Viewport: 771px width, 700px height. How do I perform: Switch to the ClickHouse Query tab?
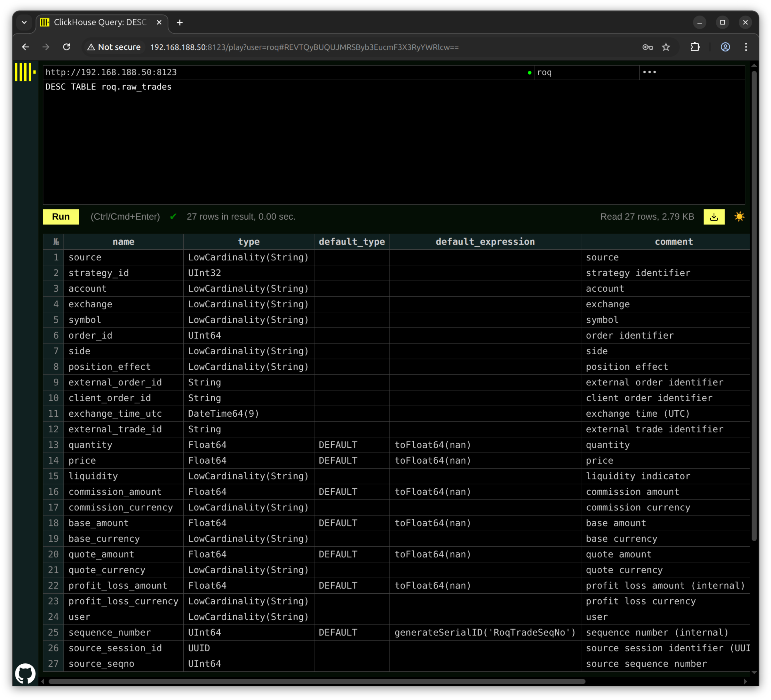(100, 23)
